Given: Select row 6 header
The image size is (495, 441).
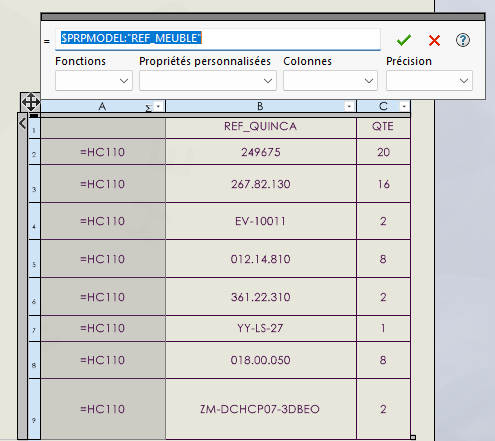Looking at the screenshot, I should tap(34, 297).
